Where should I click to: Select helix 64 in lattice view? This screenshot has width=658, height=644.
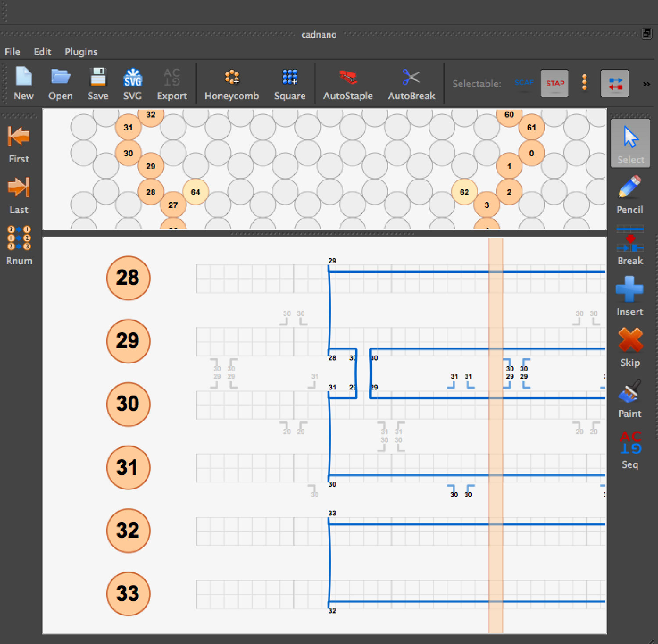coord(195,192)
